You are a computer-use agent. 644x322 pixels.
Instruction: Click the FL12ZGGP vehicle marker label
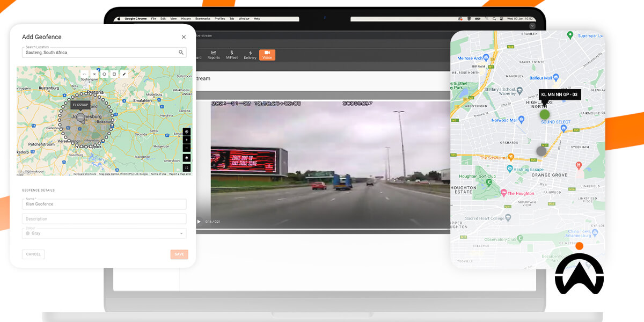tap(80, 105)
